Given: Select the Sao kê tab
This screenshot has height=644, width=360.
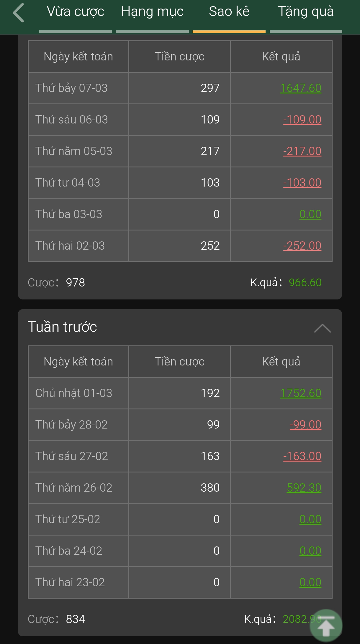Looking at the screenshot, I should (229, 12).
